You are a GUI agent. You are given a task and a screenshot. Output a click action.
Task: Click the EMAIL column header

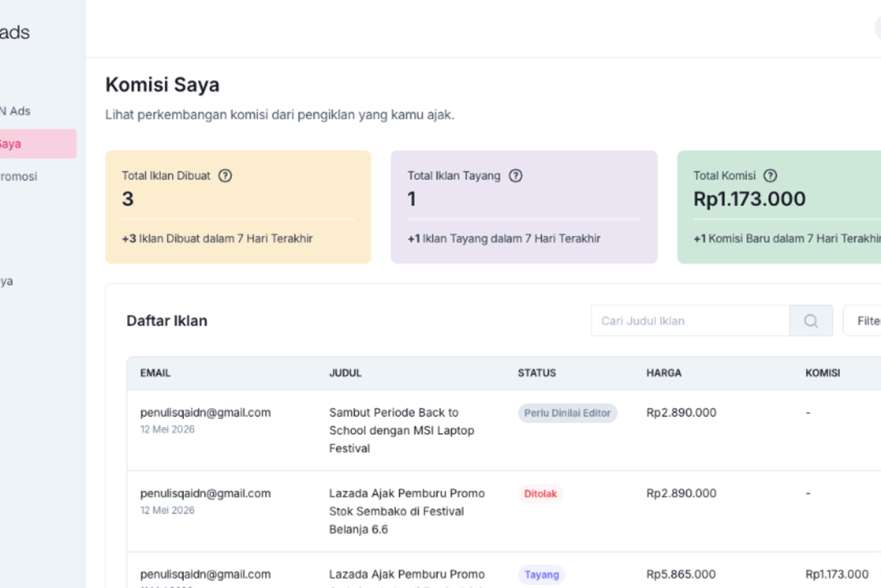pos(155,373)
